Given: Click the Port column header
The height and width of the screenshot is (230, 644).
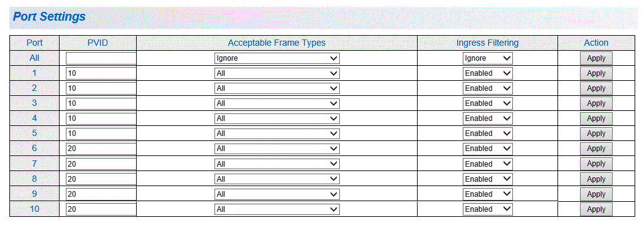Looking at the screenshot, I should pyautogui.click(x=34, y=43).
